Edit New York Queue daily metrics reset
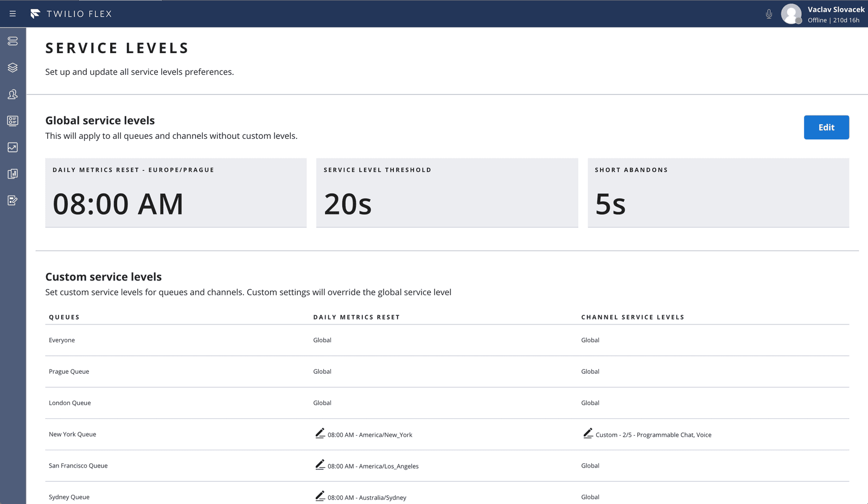The image size is (868, 504). (320, 433)
